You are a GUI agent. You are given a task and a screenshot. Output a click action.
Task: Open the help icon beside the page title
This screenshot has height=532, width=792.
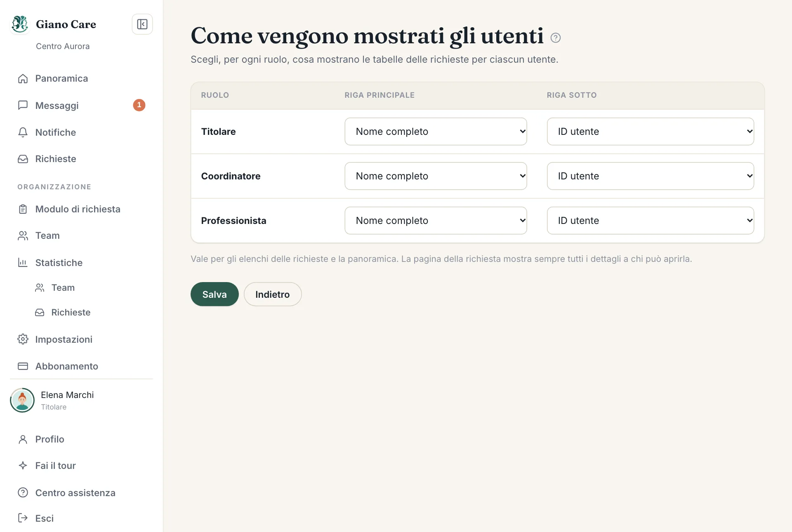pos(556,38)
